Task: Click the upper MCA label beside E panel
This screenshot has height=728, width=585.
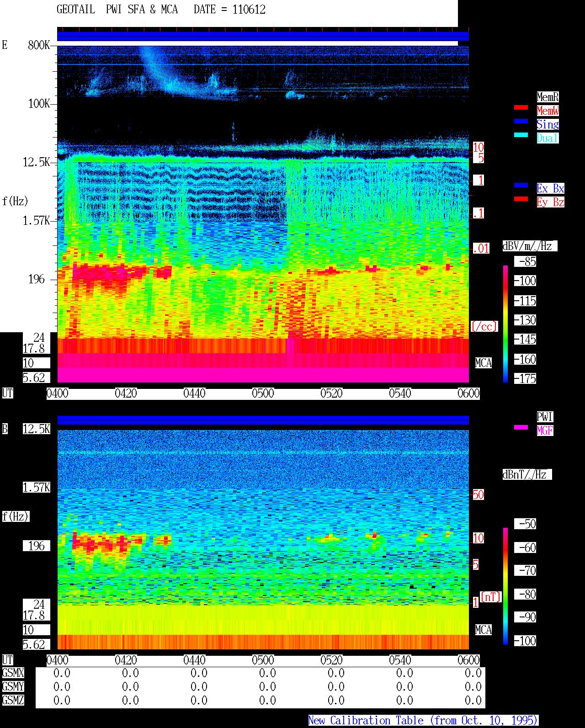Action: 483,363
